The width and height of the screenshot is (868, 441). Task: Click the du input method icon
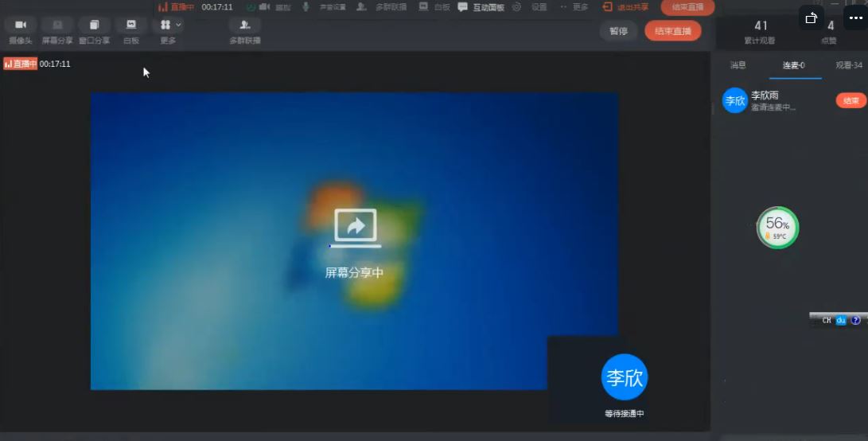pos(841,320)
